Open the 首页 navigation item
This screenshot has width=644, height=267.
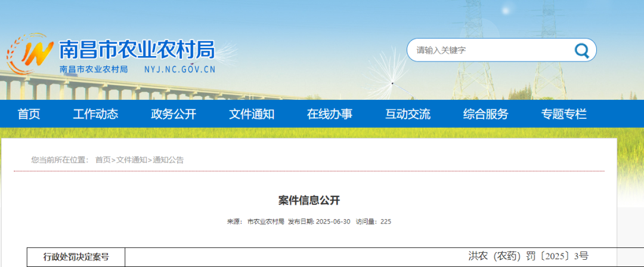pos(29,114)
